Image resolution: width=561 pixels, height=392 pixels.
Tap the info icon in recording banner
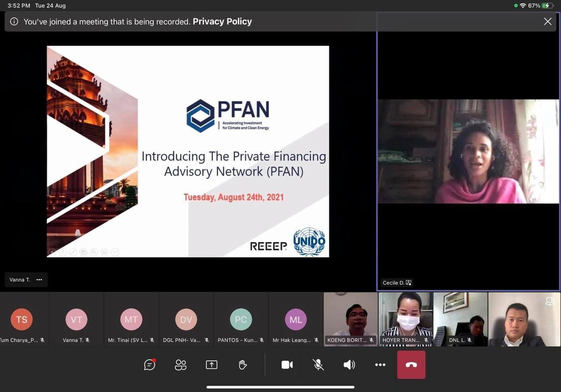pyautogui.click(x=14, y=21)
